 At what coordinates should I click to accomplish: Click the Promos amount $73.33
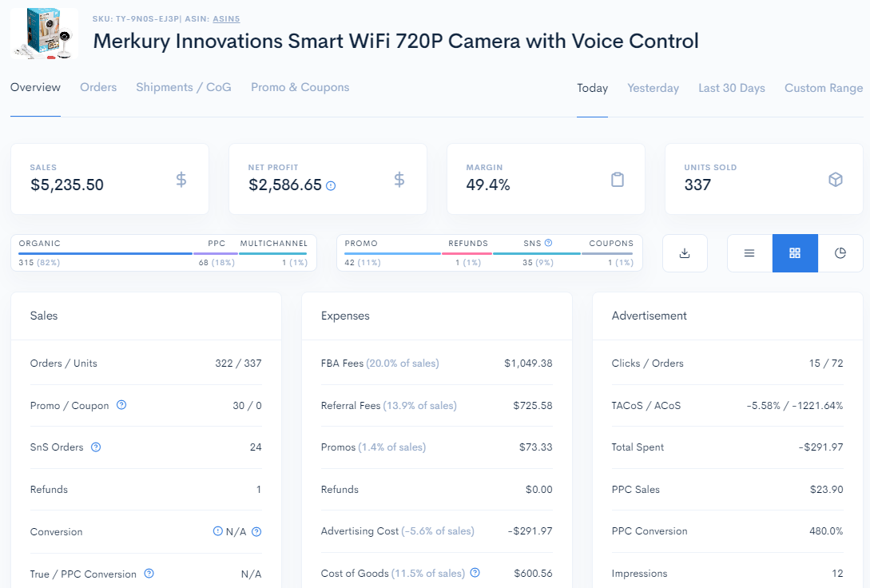pos(536,447)
